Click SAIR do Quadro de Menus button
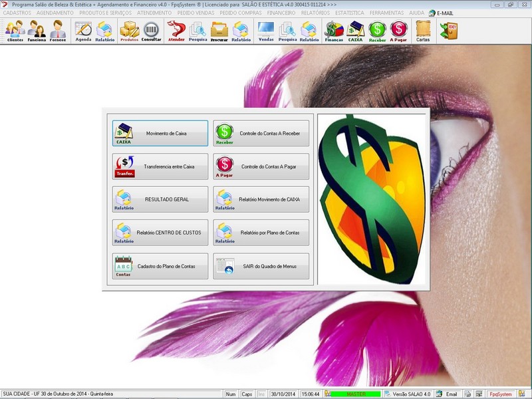This screenshot has width=532, height=399. [x=261, y=267]
